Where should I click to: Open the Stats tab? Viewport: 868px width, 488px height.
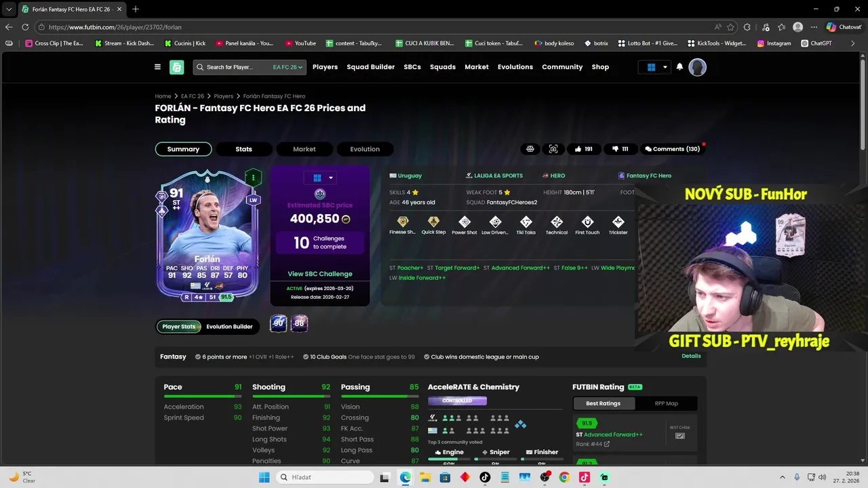[x=243, y=149]
